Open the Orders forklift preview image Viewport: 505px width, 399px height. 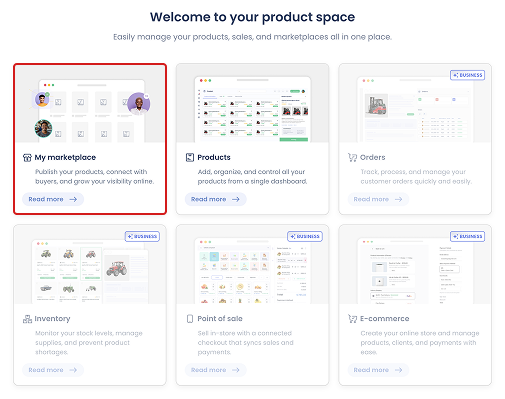415,103
